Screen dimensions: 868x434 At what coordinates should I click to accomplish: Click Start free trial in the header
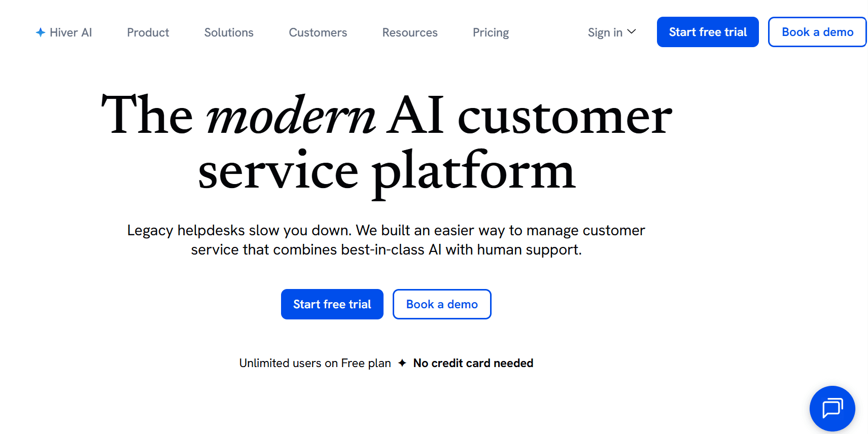pyautogui.click(x=707, y=32)
